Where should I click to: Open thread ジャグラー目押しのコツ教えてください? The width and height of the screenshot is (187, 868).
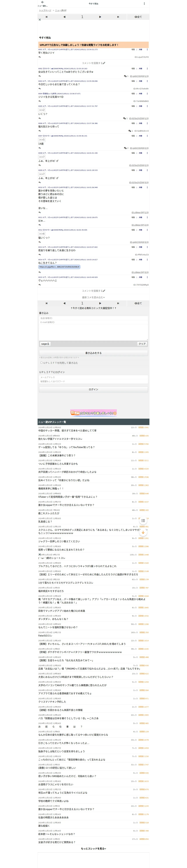[x=59, y=542]
